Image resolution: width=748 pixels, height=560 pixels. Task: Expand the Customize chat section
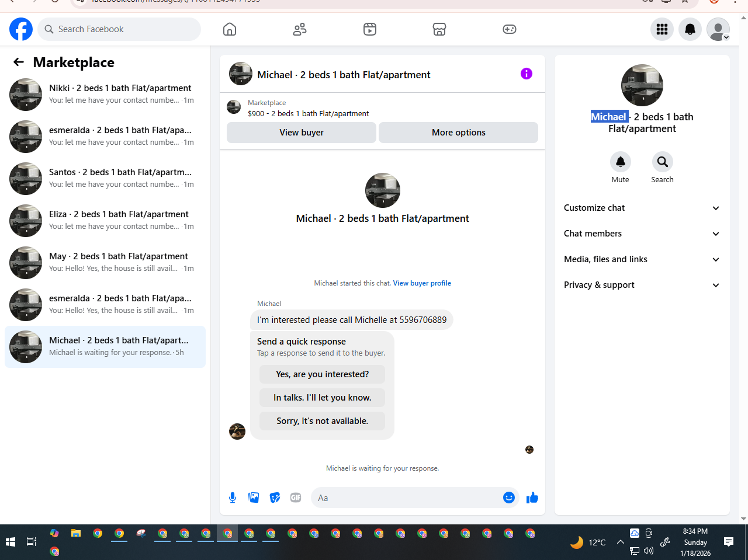pyautogui.click(x=642, y=208)
